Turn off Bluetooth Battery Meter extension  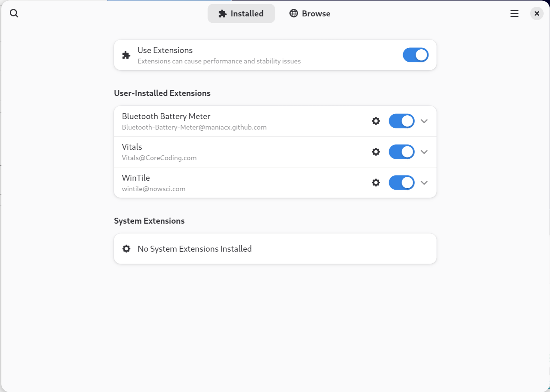[x=402, y=121]
